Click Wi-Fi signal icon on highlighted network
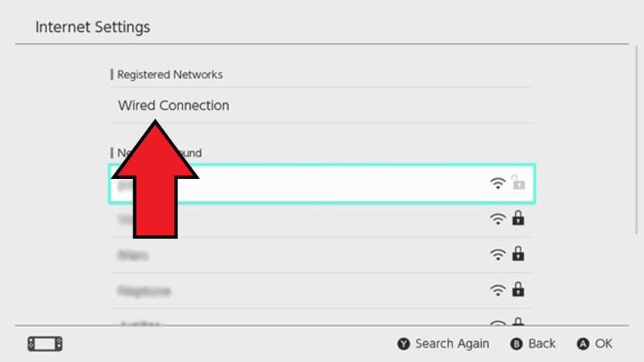Image resolution: width=644 pixels, height=362 pixels. coord(497,184)
